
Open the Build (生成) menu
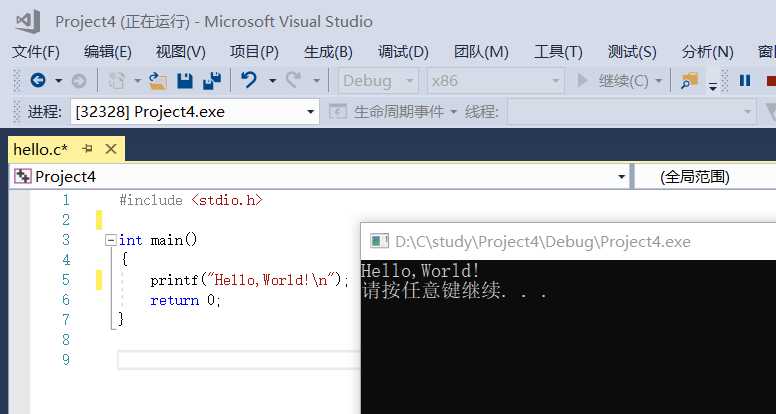tap(328, 52)
